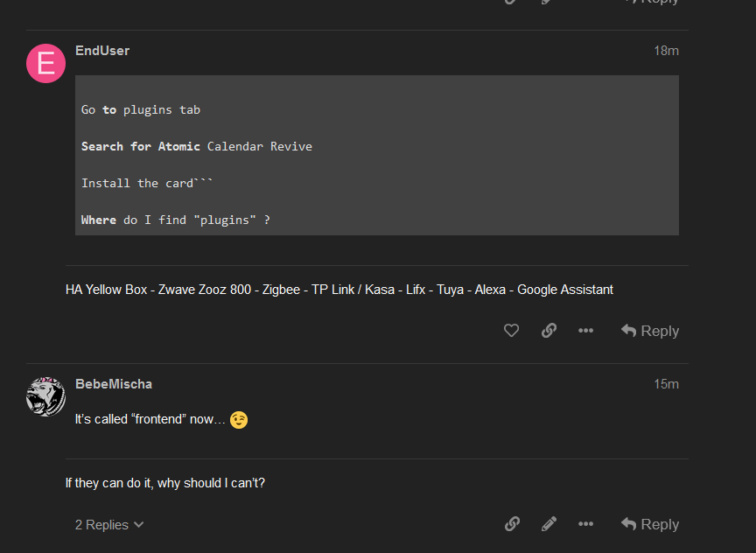Click the link icon at the top post

pos(510,3)
